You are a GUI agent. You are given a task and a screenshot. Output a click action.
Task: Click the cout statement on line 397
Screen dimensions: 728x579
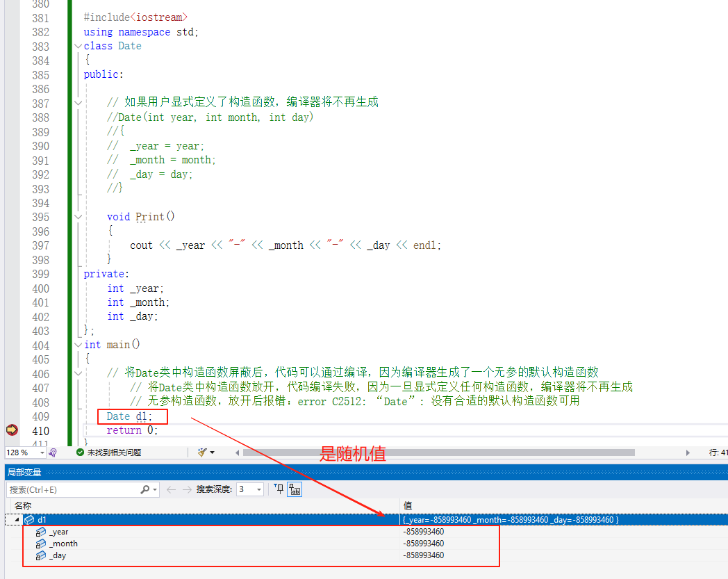point(286,245)
